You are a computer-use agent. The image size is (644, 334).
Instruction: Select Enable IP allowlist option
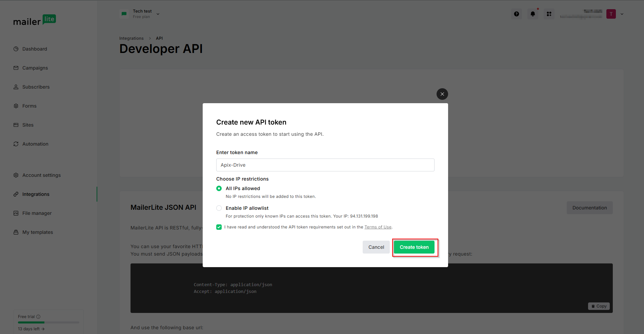click(x=219, y=208)
